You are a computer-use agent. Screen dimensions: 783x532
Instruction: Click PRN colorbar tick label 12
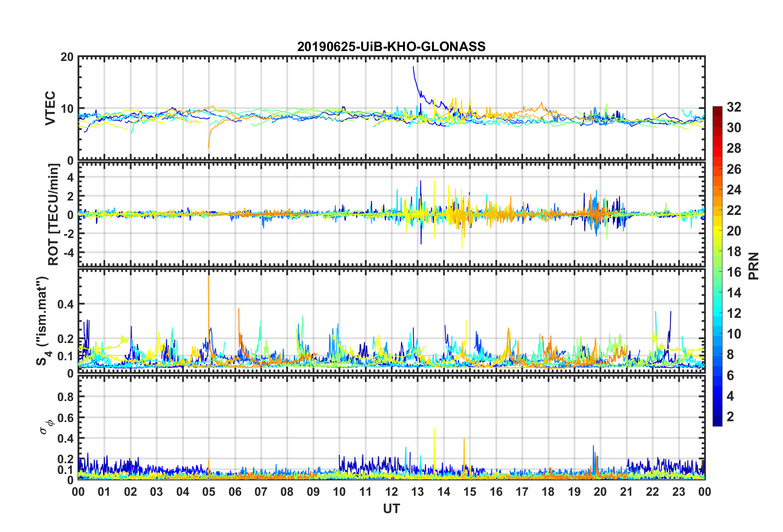click(x=734, y=313)
